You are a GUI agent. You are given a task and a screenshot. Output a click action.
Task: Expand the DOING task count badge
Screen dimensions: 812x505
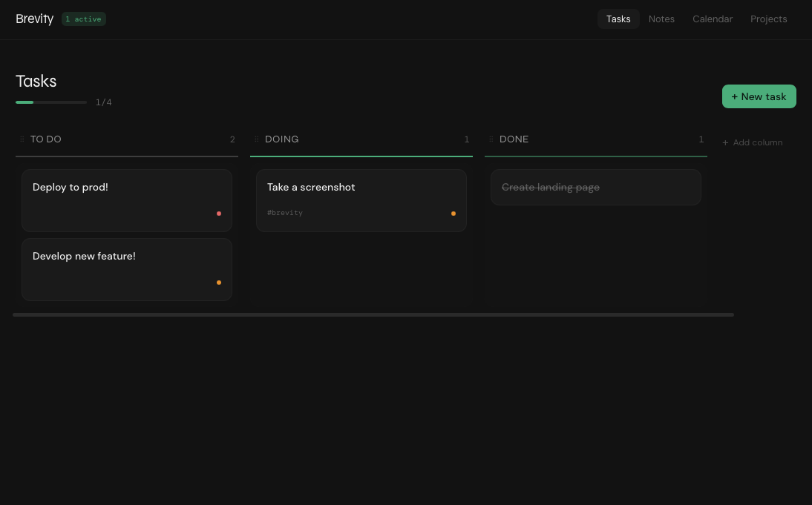pos(467,139)
